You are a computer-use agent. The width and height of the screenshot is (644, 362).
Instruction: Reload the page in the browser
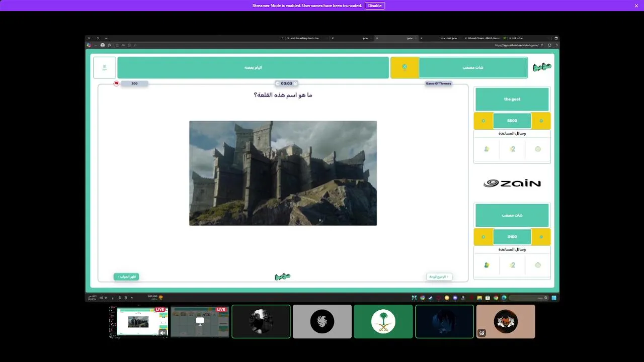(x=549, y=45)
